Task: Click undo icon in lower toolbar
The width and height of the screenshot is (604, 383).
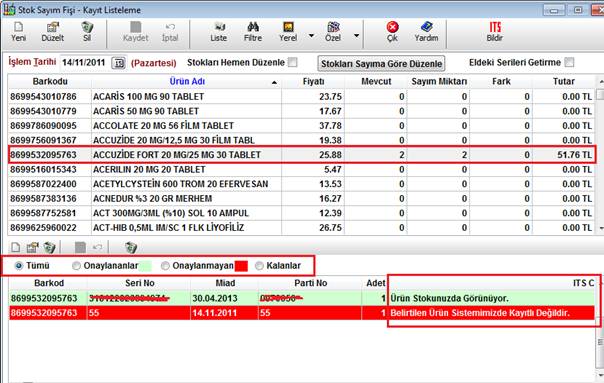Action: [97, 247]
